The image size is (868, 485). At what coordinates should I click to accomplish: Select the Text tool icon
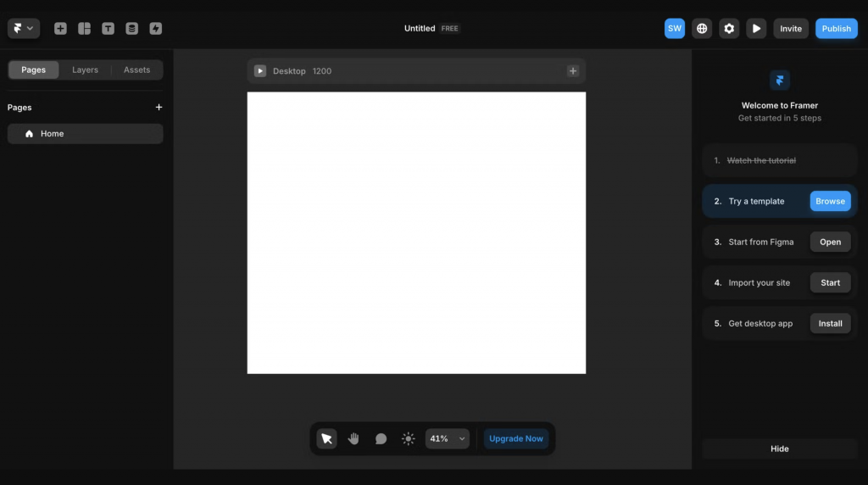[x=108, y=28]
